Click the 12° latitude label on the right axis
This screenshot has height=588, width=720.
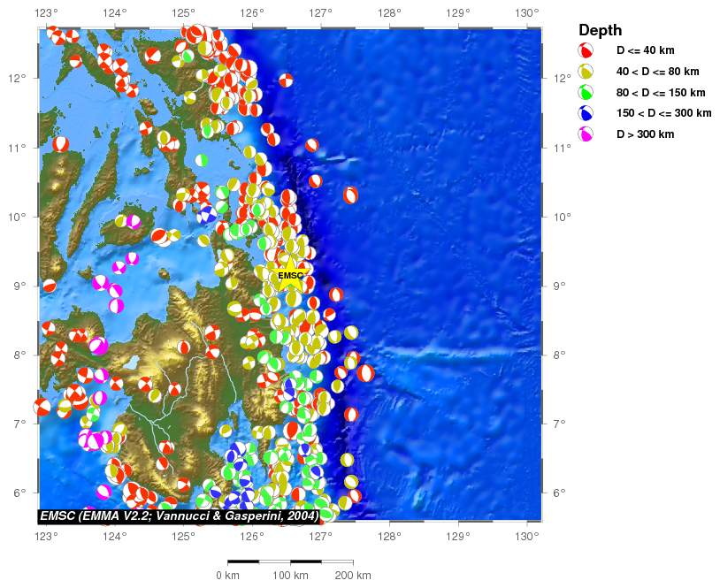560,78
